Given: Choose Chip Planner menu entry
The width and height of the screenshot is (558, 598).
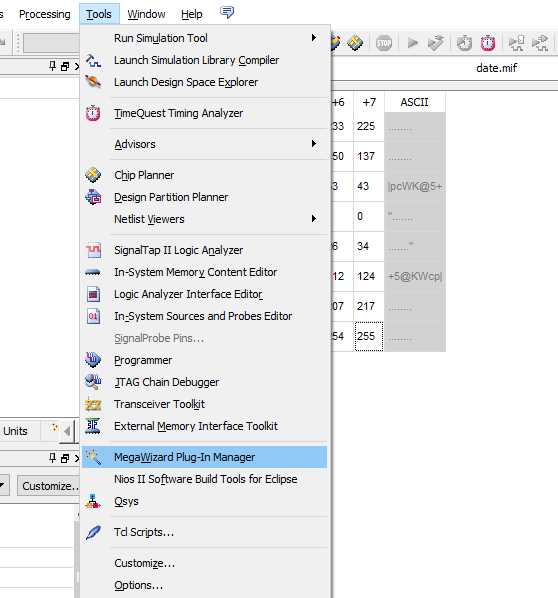Looking at the screenshot, I should 204,175.
